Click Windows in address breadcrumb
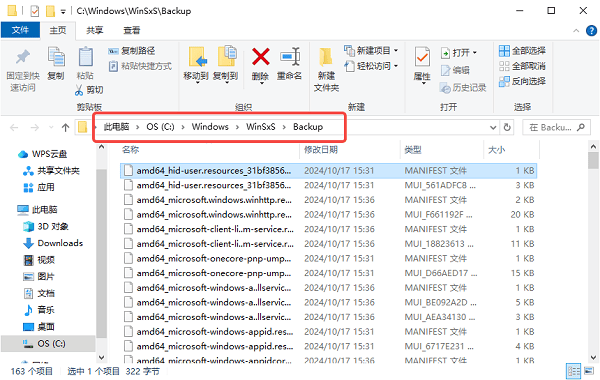This screenshot has width=600, height=380. 210,127
